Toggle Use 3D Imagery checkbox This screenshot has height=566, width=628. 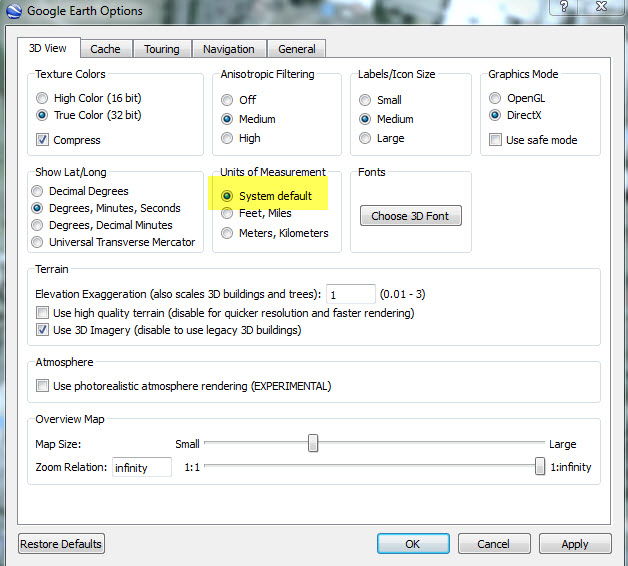pyautogui.click(x=42, y=330)
